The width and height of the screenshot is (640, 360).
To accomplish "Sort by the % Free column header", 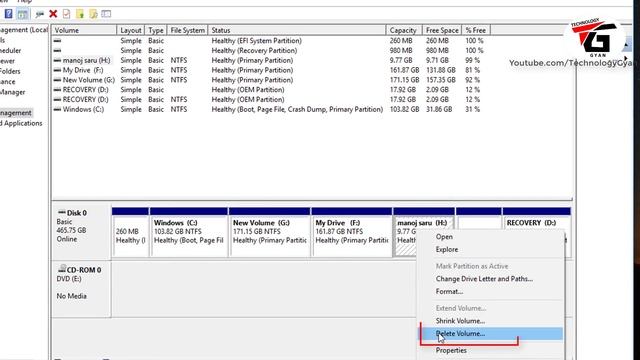I will (x=476, y=30).
